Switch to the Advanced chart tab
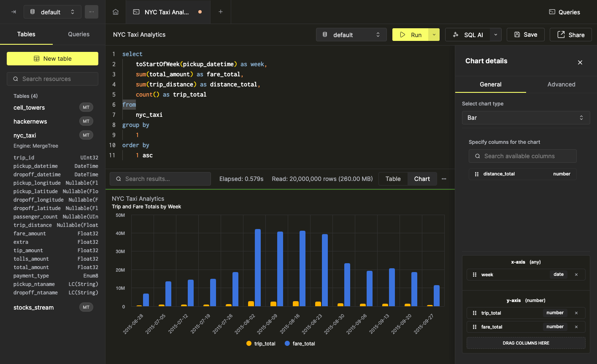Image resolution: width=597 pixels, height=364 pixels. coord(561,84)
